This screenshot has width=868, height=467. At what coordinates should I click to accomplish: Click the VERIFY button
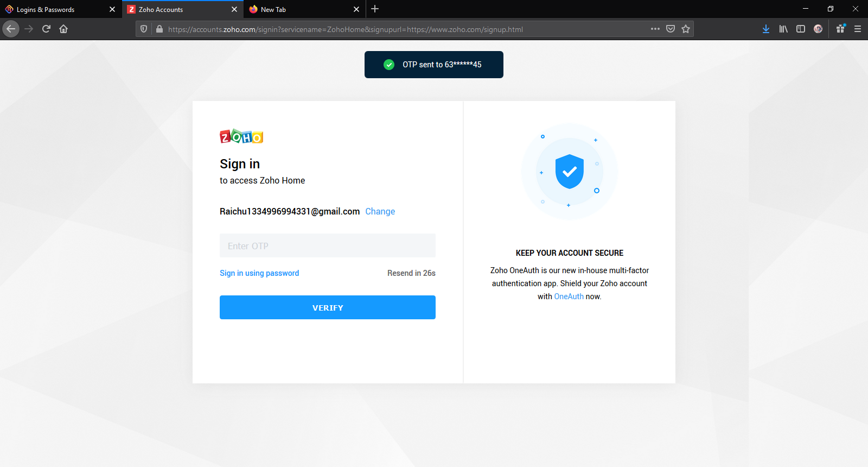click(x=328, y=307)
